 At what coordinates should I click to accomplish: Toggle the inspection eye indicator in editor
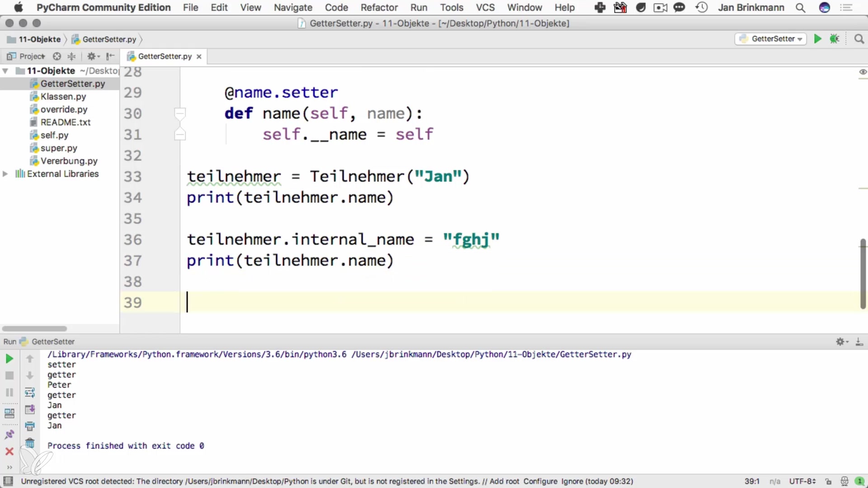click(863, 72)
